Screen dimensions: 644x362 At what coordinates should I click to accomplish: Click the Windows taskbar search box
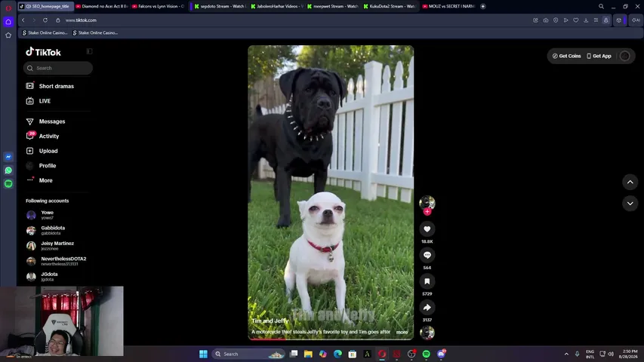(249, 354)
